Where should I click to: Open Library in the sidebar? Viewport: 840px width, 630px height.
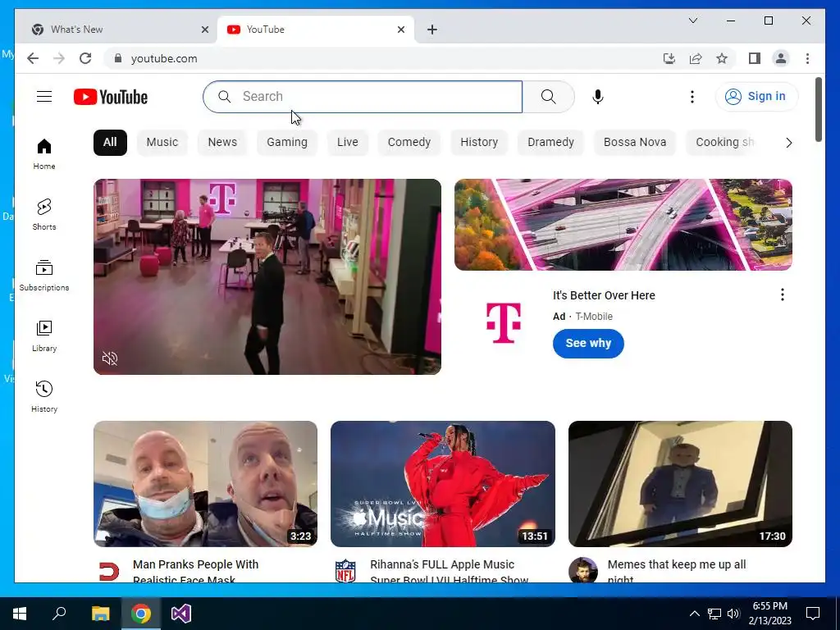pos(44,336)
